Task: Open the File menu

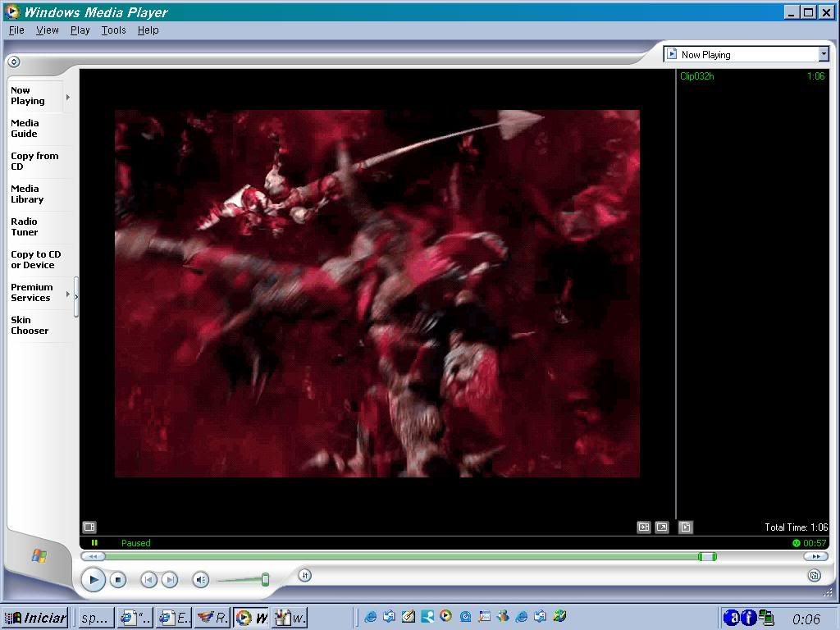Action: tap(16, 30)
